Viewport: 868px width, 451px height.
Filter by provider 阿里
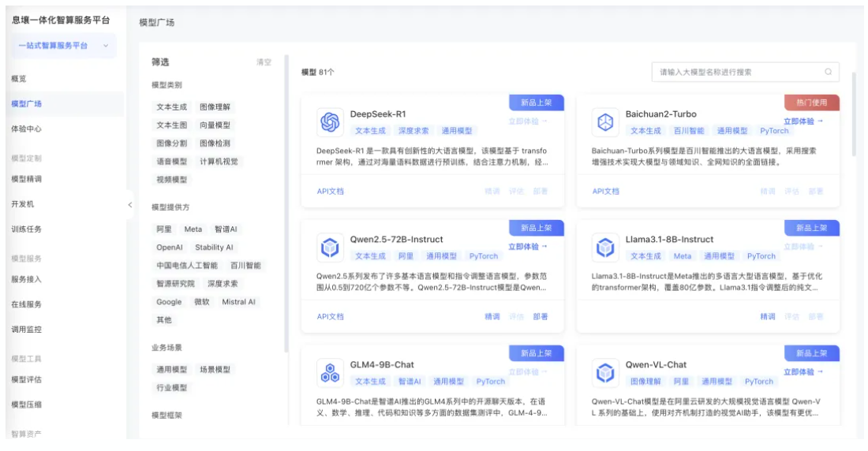tap(164, 229)
